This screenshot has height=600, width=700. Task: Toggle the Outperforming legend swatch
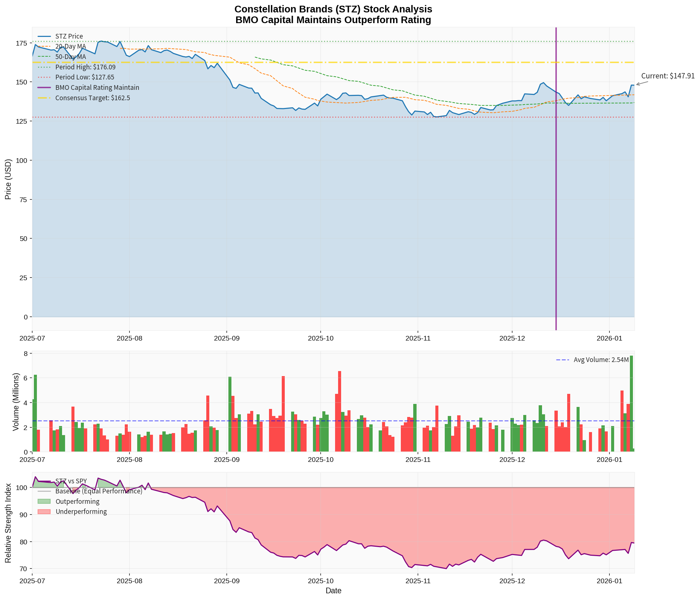pos(44,501)
